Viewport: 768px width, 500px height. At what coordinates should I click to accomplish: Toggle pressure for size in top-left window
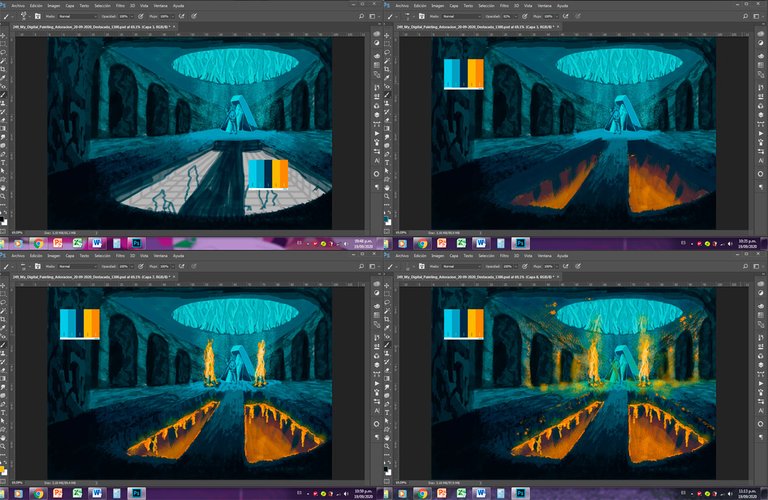pyautogui.click(x=194, y=16)
